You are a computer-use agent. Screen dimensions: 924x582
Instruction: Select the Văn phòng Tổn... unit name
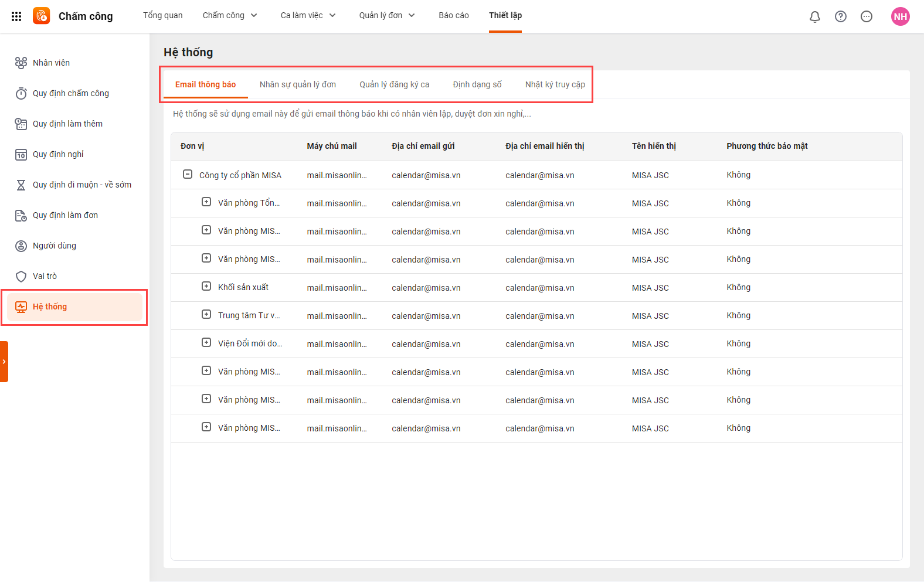coord(249,203)
